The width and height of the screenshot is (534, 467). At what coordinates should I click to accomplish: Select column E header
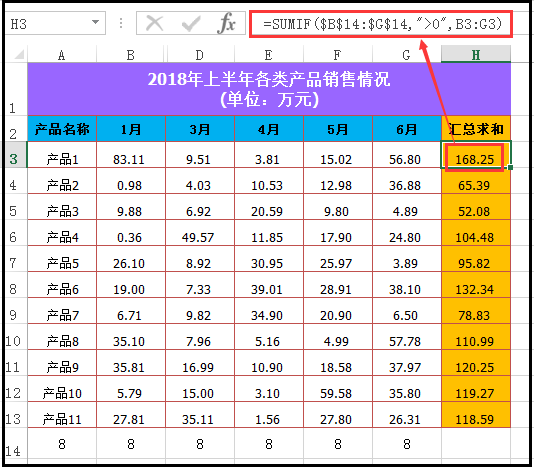(x=269, y=55)
